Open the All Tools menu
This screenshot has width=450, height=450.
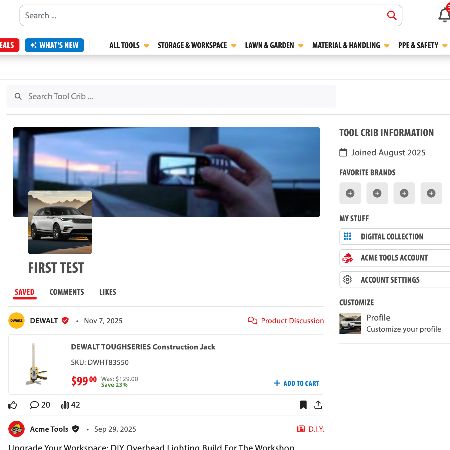click(124, 45)
